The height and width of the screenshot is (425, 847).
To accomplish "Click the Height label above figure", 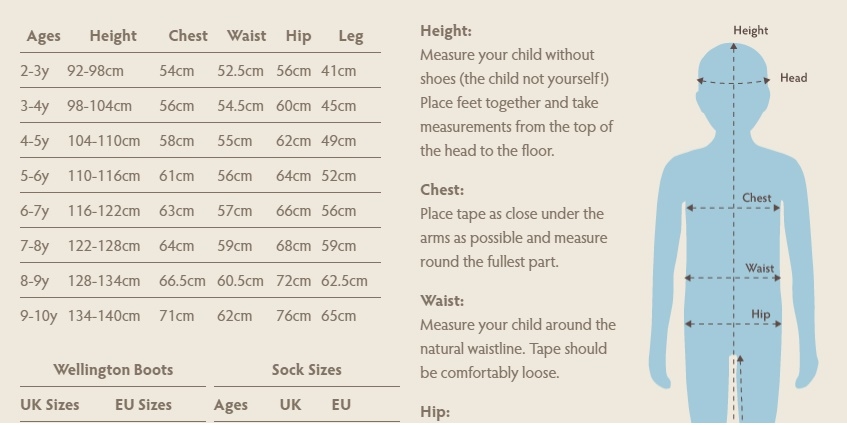I will click(x=750, y=31).
